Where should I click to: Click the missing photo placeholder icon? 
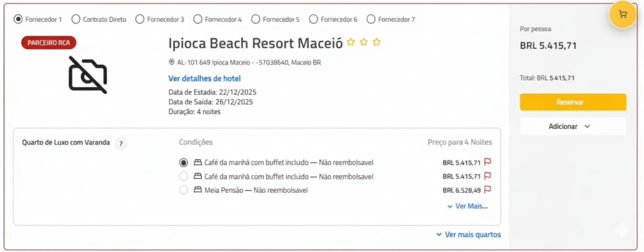coord(88,75)
